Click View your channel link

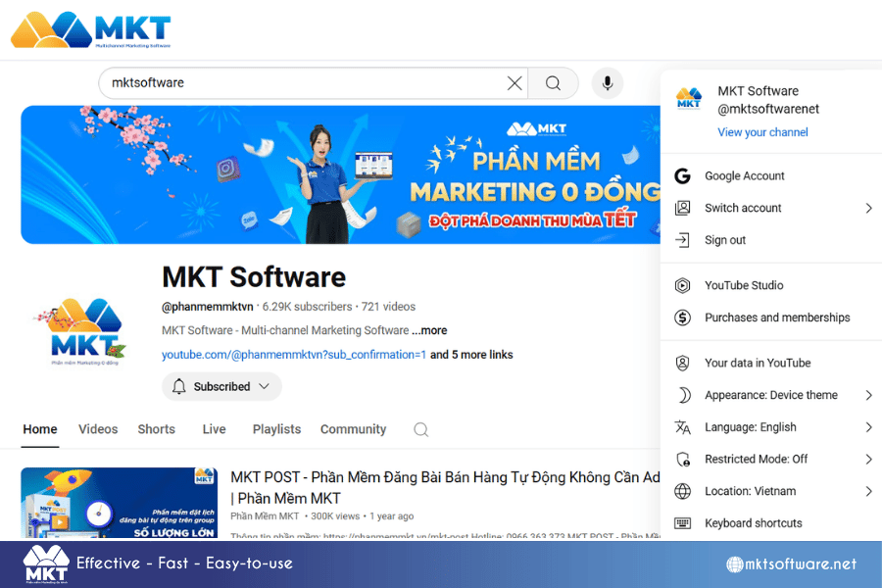[762, 132]
